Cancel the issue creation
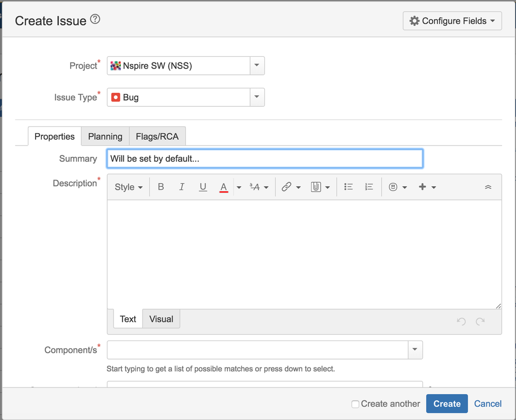This screenshot has height=420, width=516. [488, 404]
